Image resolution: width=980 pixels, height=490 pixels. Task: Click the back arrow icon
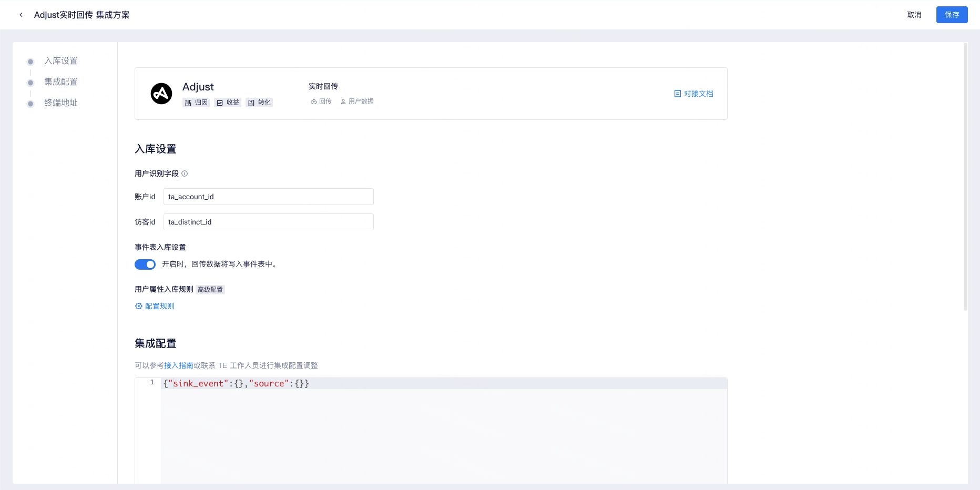tap(21, 15)
